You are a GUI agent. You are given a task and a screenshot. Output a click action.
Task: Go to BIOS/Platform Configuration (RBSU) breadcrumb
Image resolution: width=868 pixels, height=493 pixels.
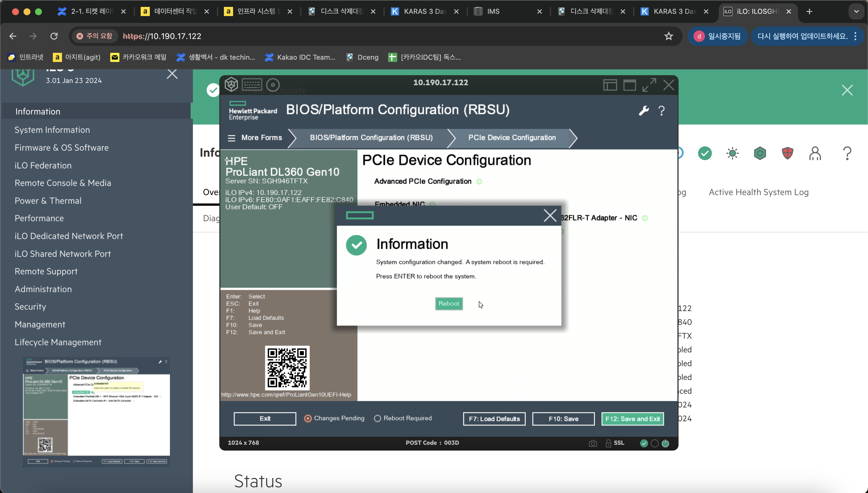tap(371, 138)
